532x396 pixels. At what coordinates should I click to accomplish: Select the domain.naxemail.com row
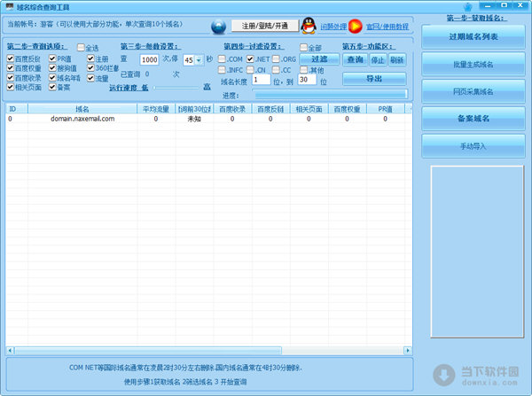(208, 119)
